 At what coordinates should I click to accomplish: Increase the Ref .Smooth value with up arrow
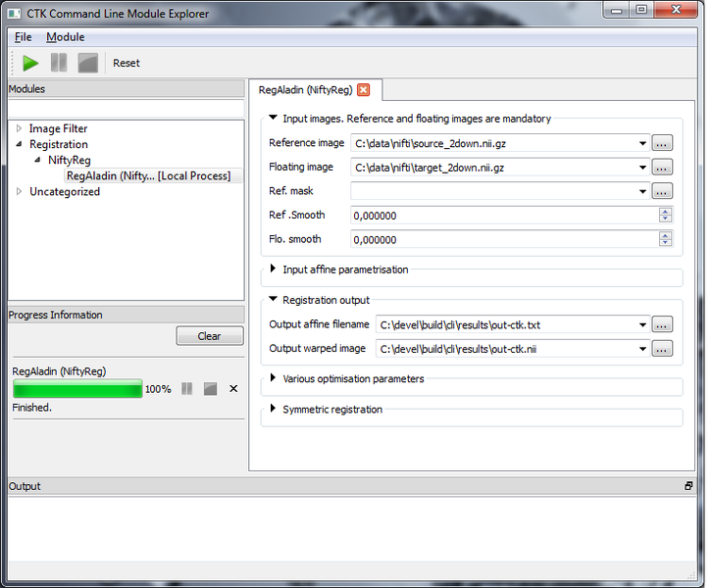(x=666, y=212)
